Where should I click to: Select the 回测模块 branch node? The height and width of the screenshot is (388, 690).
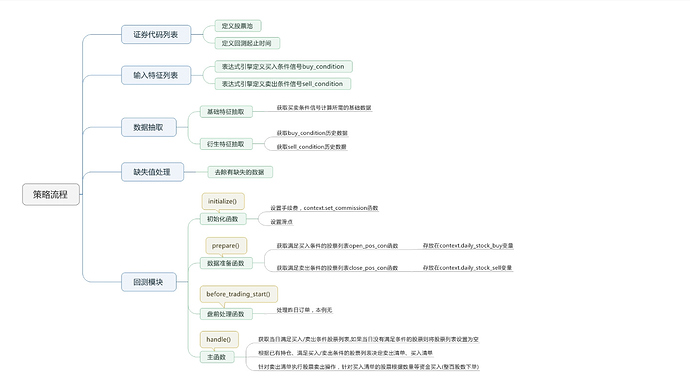(149, 282)
